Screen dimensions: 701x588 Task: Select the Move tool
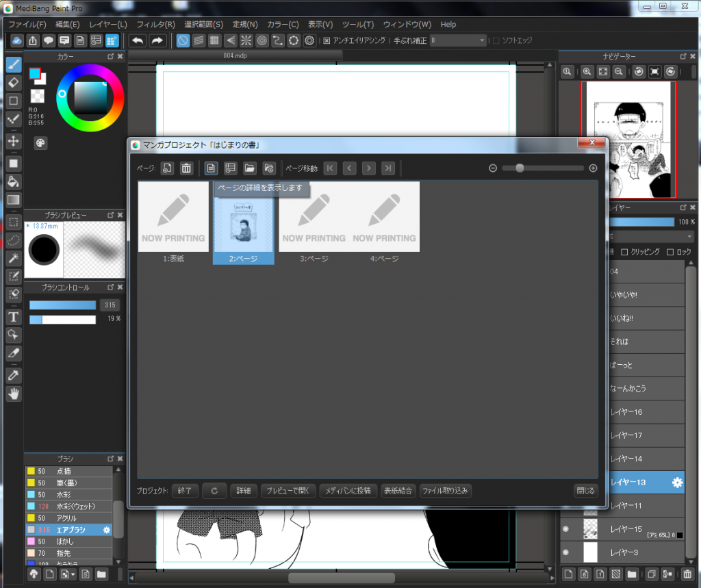point(14,141)
